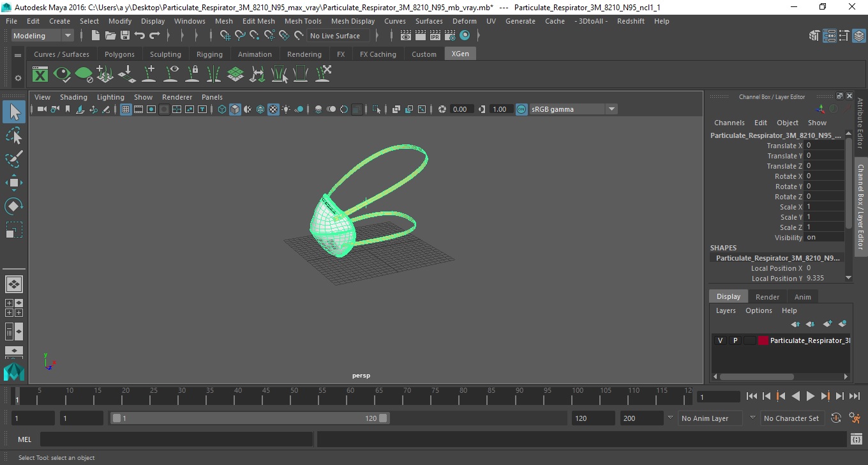The width and height of the screenshot is (868, 465).
Task: Create a new scene file icon
Action: tap(95, 36)
